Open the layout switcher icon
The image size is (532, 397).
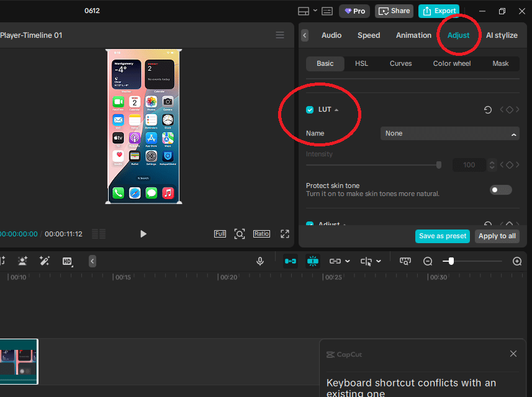coord(304,11)
